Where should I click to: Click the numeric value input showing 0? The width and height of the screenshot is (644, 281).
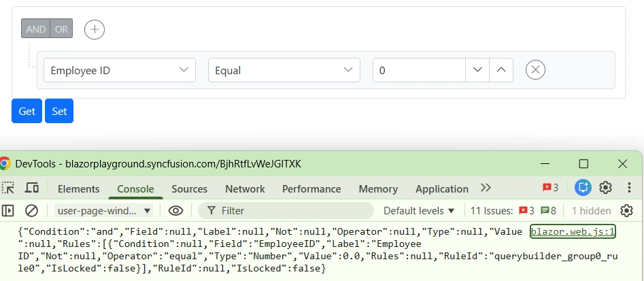(419, 70)
